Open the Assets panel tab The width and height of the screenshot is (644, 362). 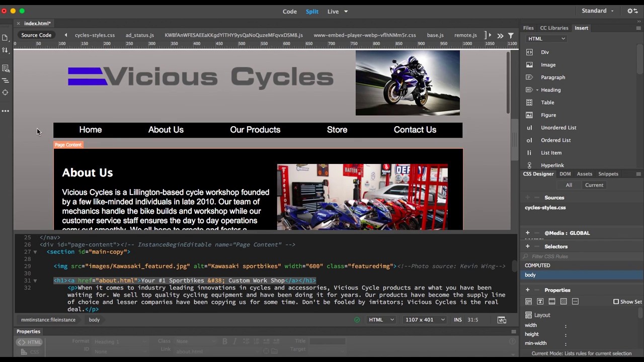(584, 174)
